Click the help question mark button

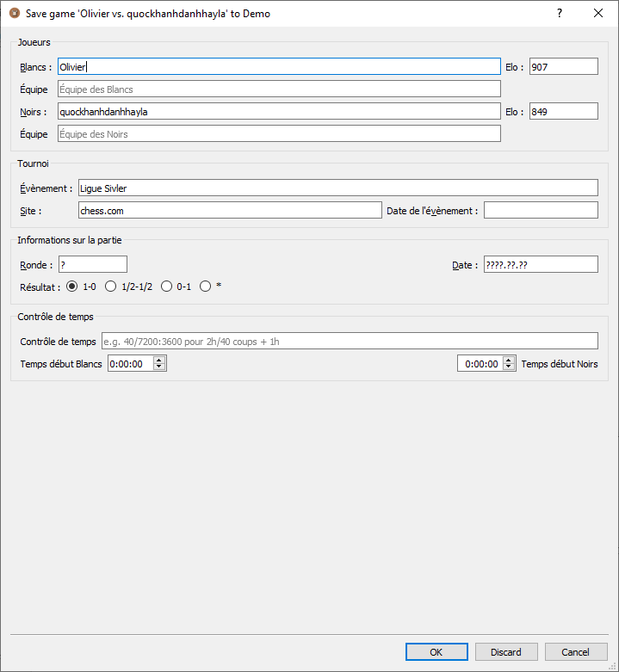pos(560,13)
